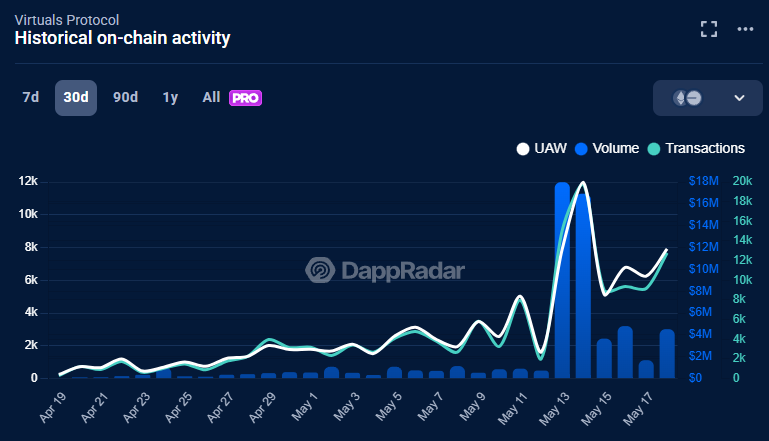Click the purple PRO badge
The image size is (769, 441).
tap(245, 98)
